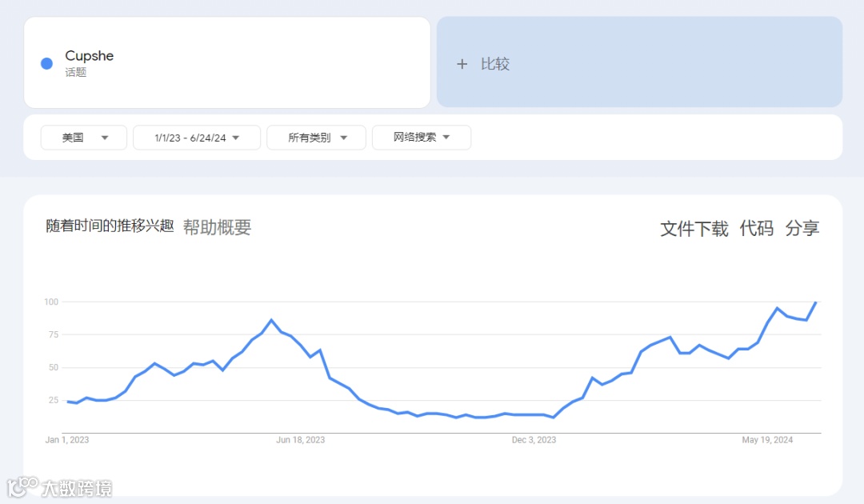Click the Dec 3, 2023 axis label

tap(534, 439)
